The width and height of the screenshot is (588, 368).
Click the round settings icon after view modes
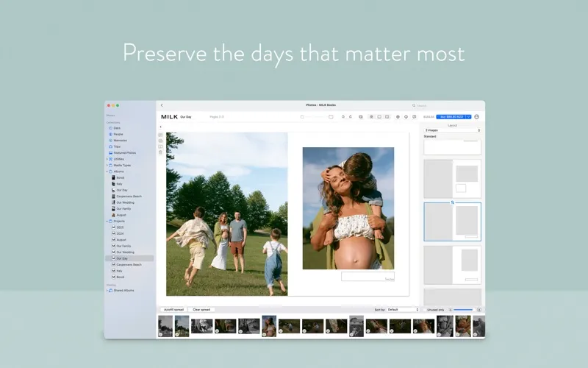[398, 117]
